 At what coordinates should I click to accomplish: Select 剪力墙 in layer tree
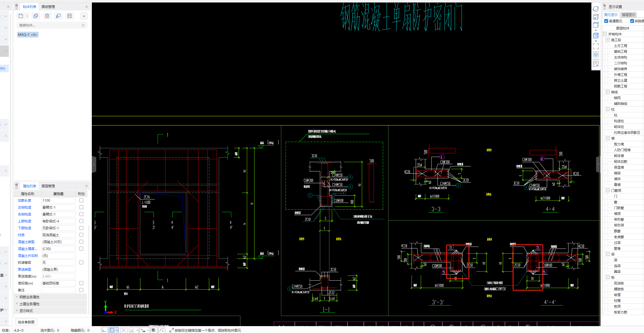pyautogui.click(x=619, y=144)
